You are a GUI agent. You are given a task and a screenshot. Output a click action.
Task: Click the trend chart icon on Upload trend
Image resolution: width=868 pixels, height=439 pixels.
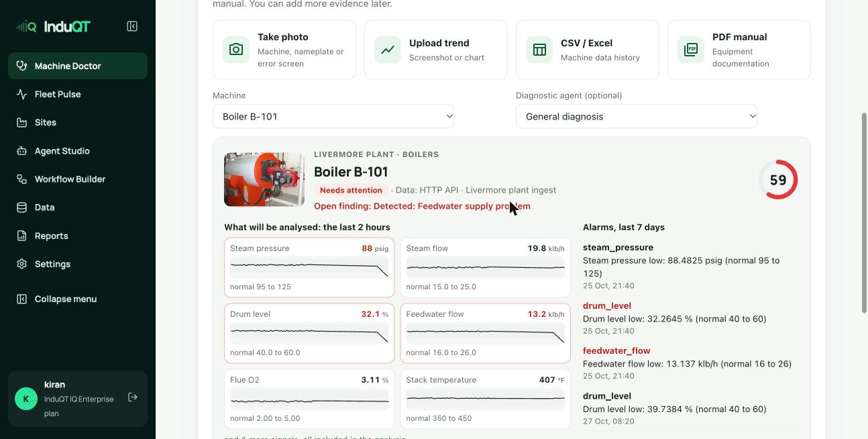coord(388,50)
